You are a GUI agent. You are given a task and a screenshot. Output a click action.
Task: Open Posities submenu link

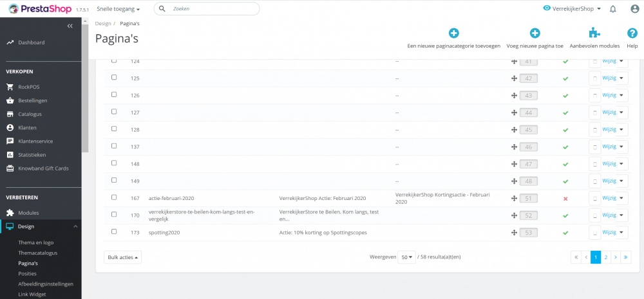tap(27, 273)
